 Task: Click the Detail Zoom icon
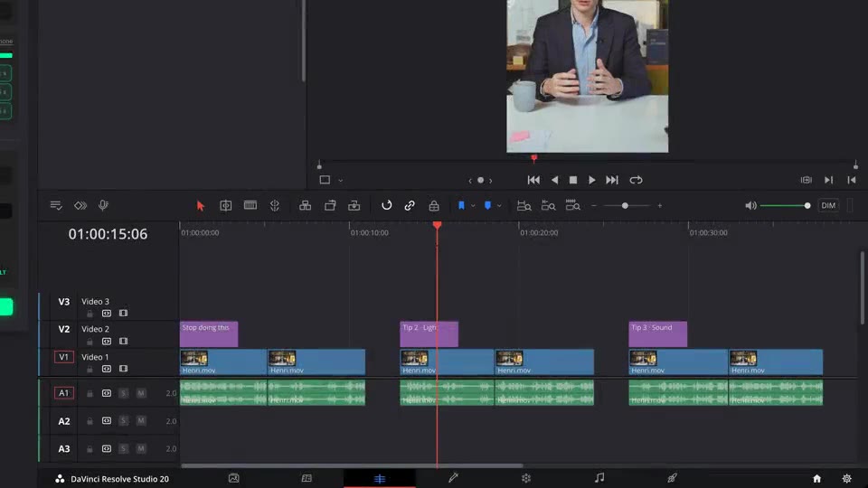coord(548,206)
